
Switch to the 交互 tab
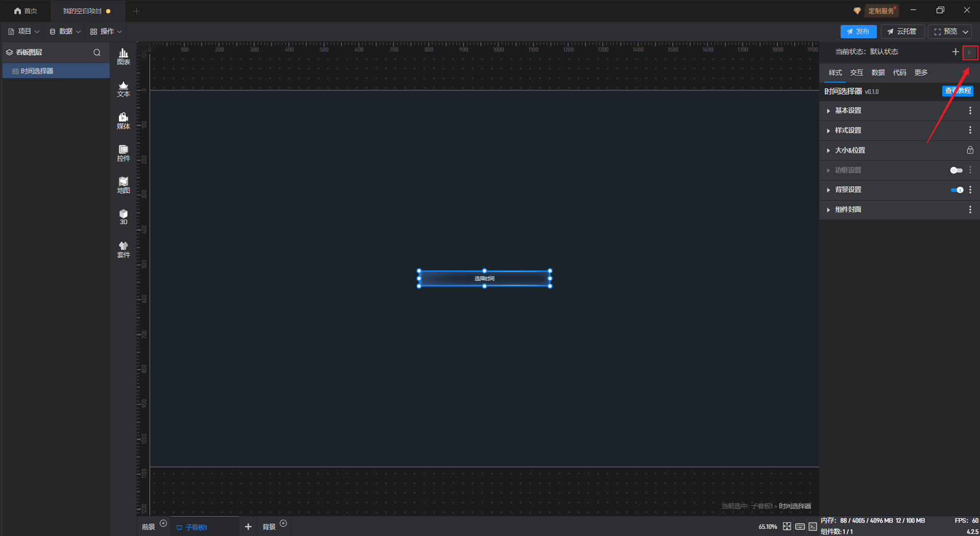pyautogui.click(x=856, y=72)
